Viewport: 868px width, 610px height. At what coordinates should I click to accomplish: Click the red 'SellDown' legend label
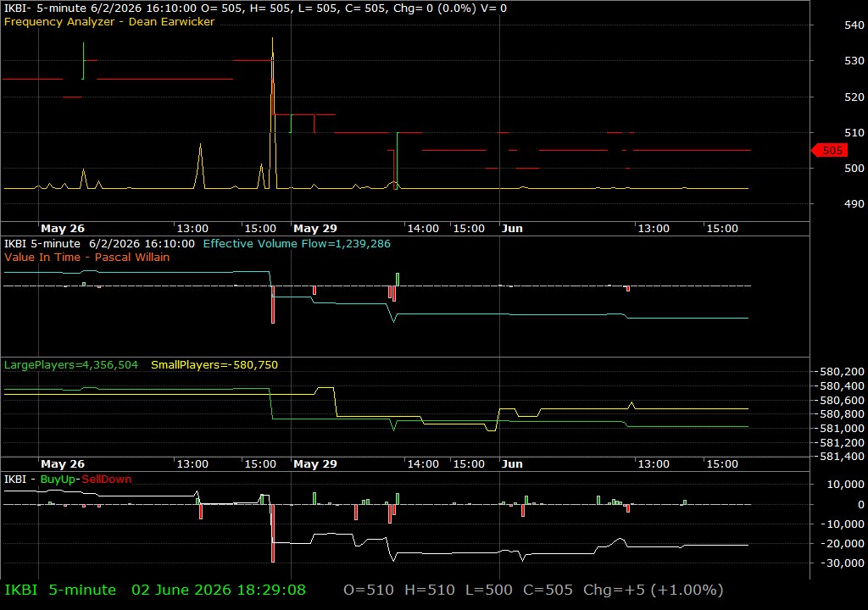point(106,480)
